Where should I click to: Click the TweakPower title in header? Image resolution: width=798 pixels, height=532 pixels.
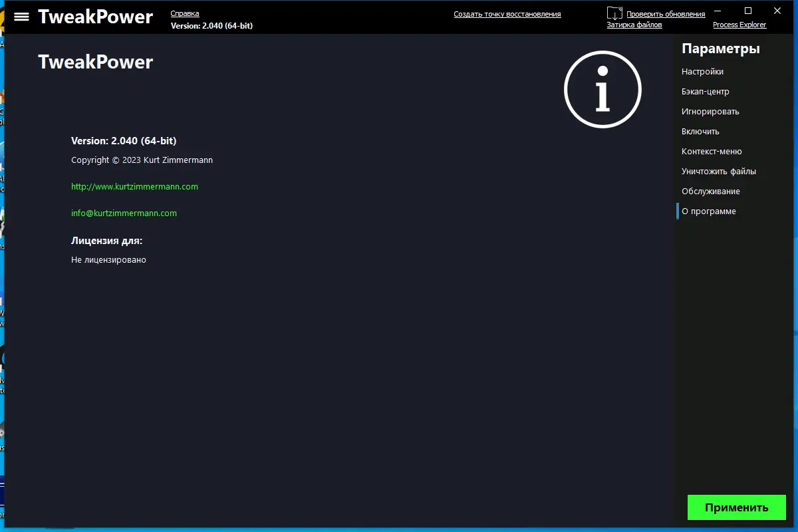95,17
